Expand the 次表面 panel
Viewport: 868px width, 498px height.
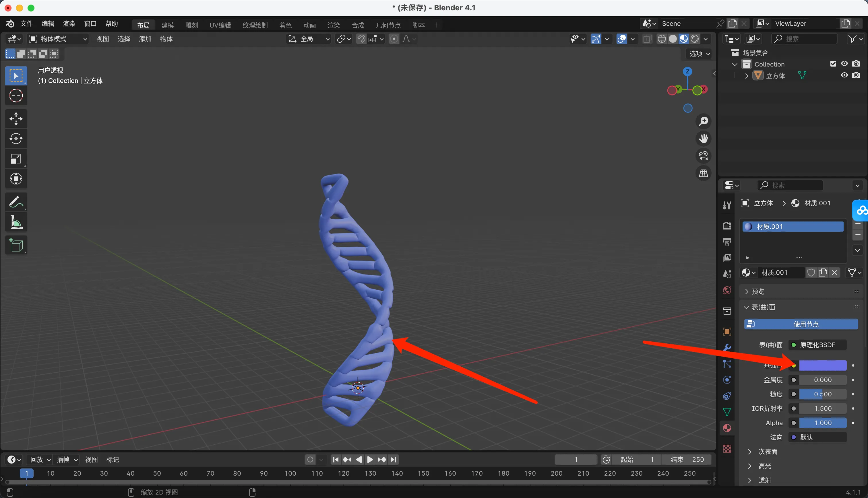pyautogui.click(x=768, y=452)
